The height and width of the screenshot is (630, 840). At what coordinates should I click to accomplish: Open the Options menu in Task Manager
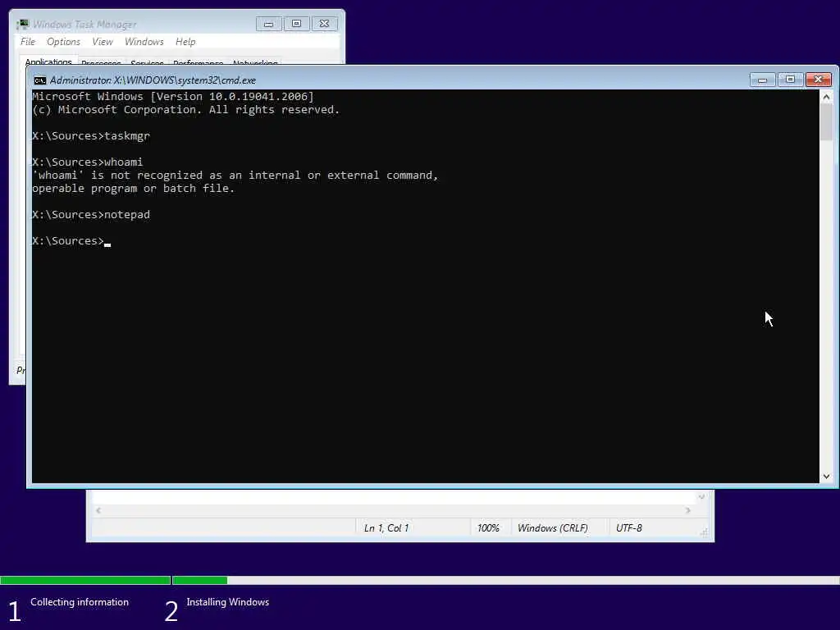pyautogui.click(x=63, y=42)
